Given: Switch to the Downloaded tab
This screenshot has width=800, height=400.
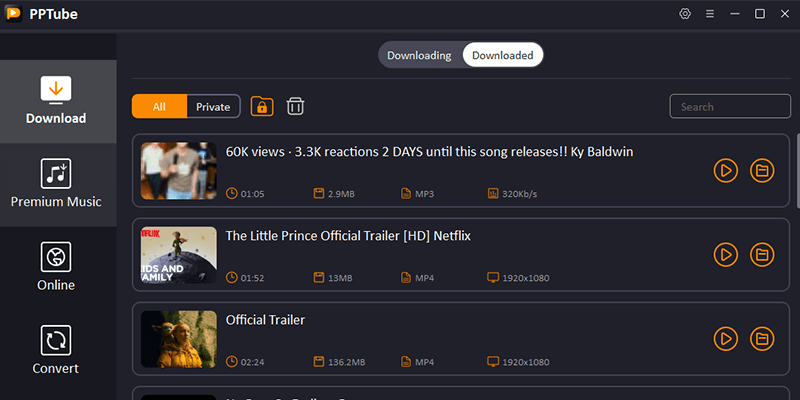Looking at the screenshot, I should tap(502, 55).
